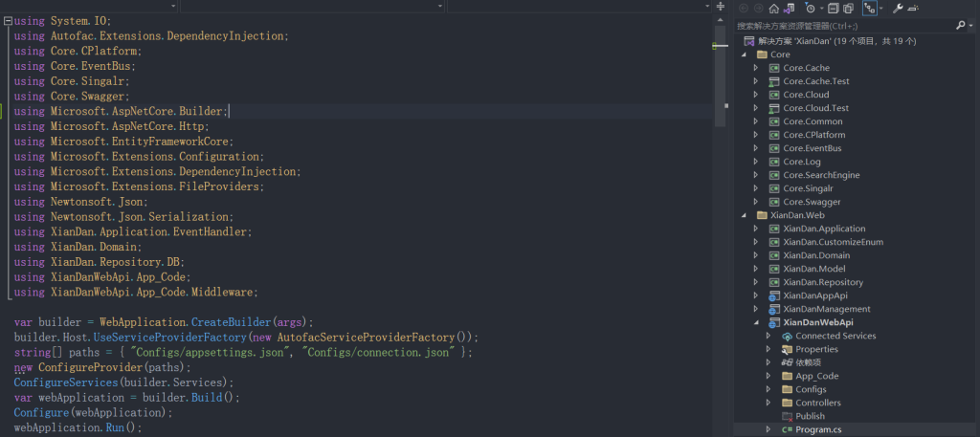Image resolution: width=980 pixels, height=437 pixels.
Task: Click the Show All Files icon
Action: pos(850,8)
